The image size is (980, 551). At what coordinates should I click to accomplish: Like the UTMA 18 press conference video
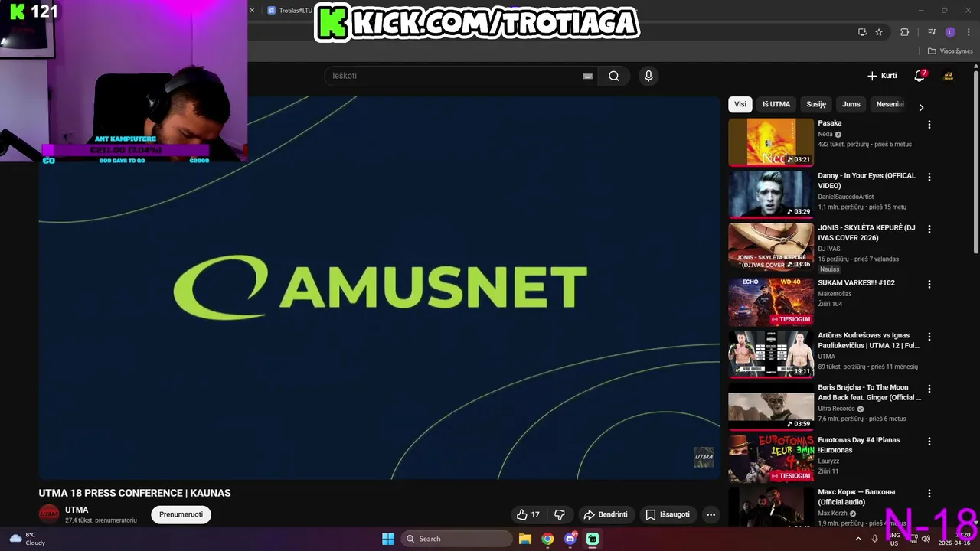[529, 514]
